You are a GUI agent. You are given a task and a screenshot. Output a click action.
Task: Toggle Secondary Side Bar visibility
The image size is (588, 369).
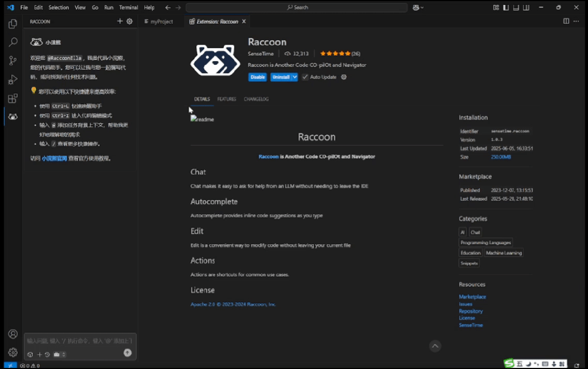coord(526,8)
